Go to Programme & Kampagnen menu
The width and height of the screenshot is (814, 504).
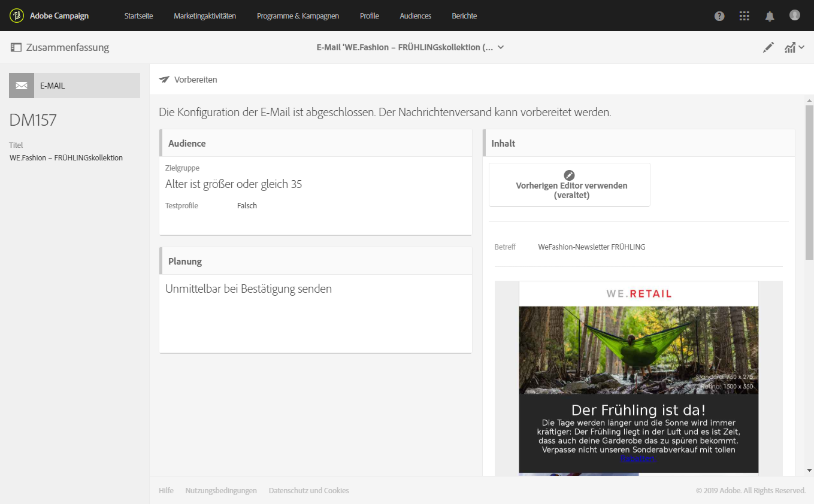pos(298,16)
